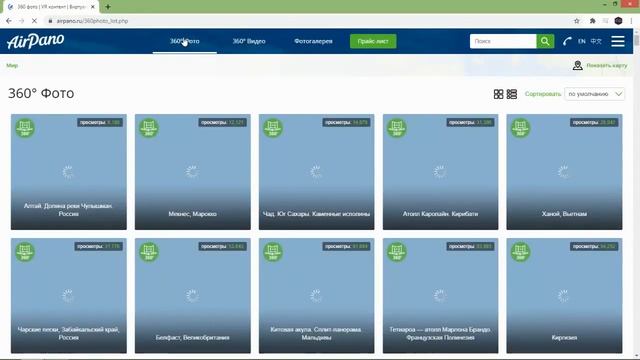Click the Мир breadcrumb link
Viewport: 640px width, 360px height.
12,65
